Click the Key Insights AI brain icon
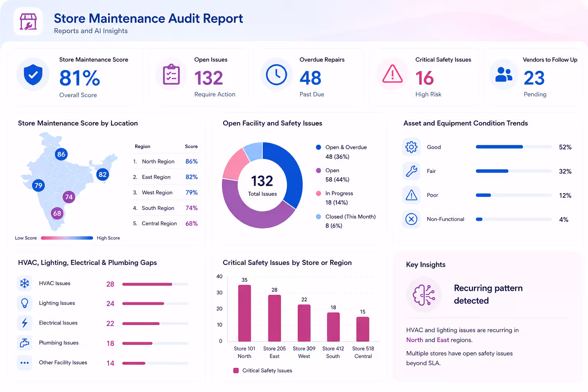 (x=424, y=295)
